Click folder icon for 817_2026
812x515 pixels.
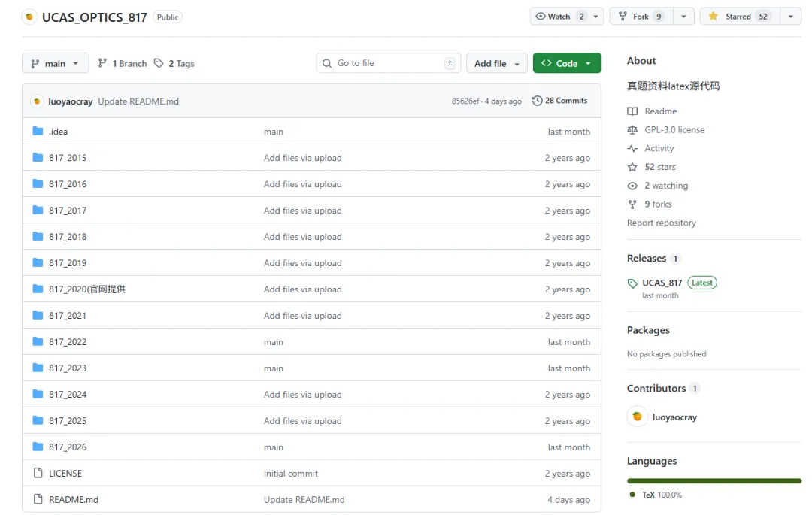38,446
